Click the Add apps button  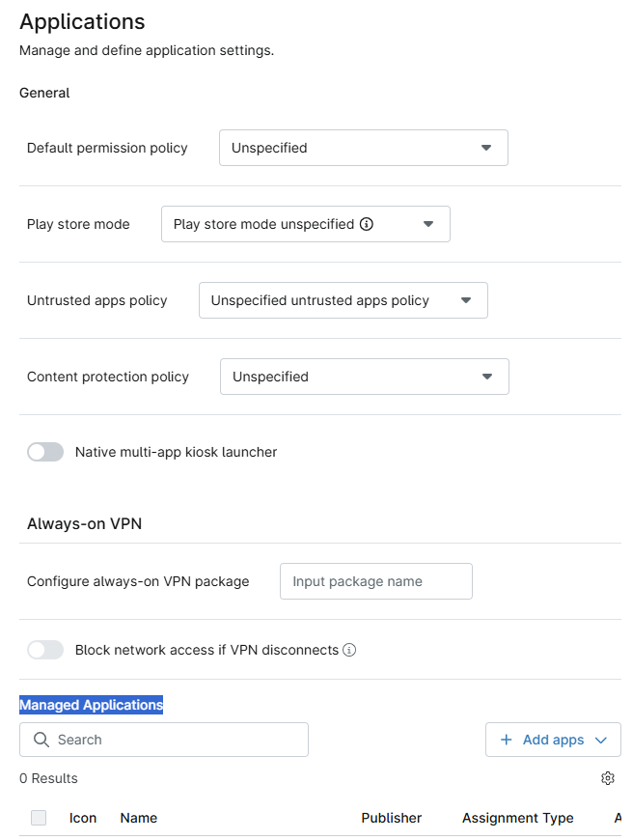point(553,740)
